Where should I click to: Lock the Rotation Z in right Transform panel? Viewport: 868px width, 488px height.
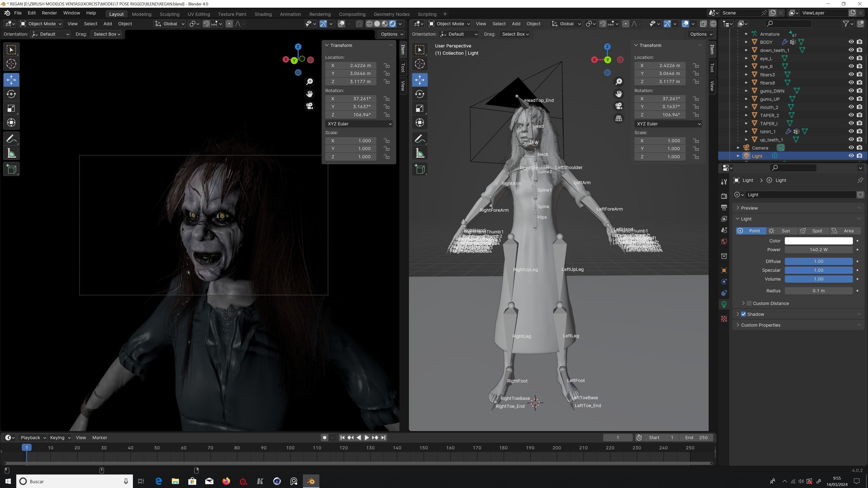click(696, 115)
